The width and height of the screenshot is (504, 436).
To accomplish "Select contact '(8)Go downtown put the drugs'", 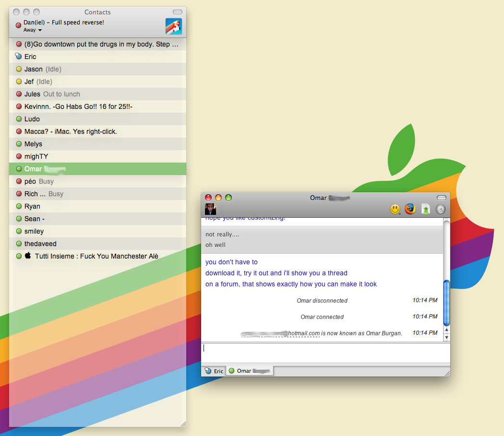I will point(98,44).
